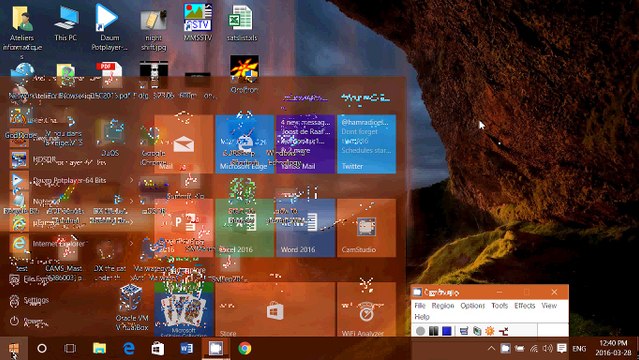
Task: Open Daum Potplayer-64 Bits in Start list
Action: coord(68,180)
